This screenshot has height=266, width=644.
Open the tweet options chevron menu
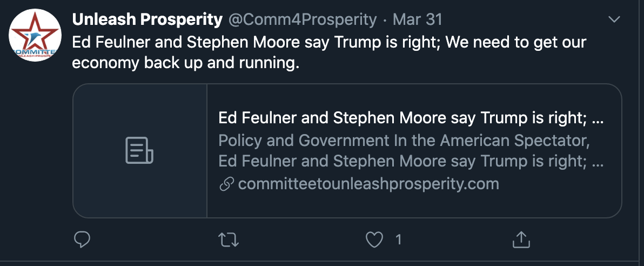click(x=614, y=19)
